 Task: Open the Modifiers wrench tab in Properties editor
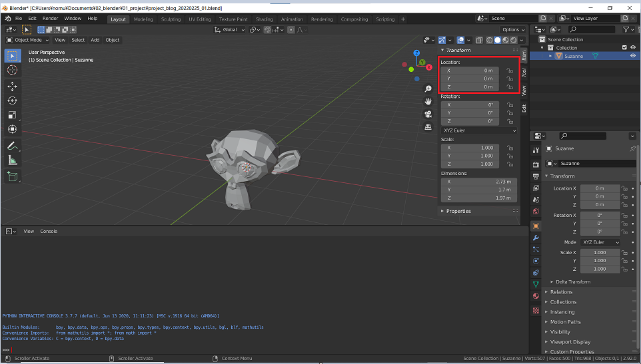tap(536, 238)
